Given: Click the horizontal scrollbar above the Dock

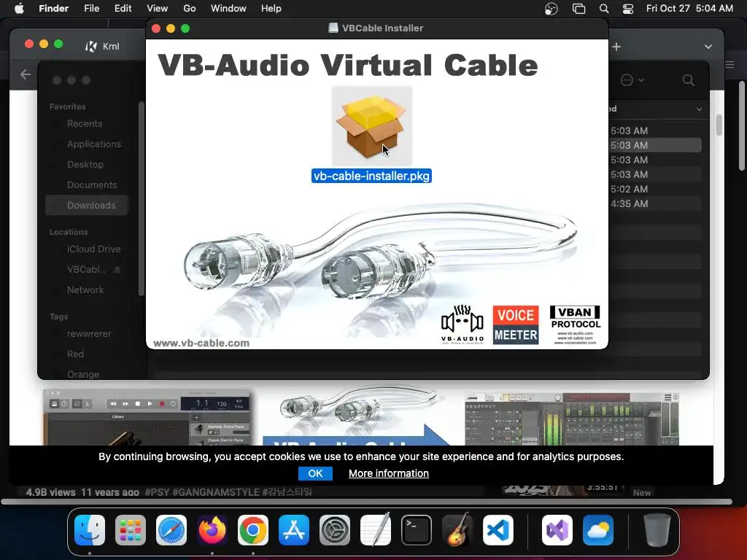Looking at the screenshot, I should click(367, 502).
